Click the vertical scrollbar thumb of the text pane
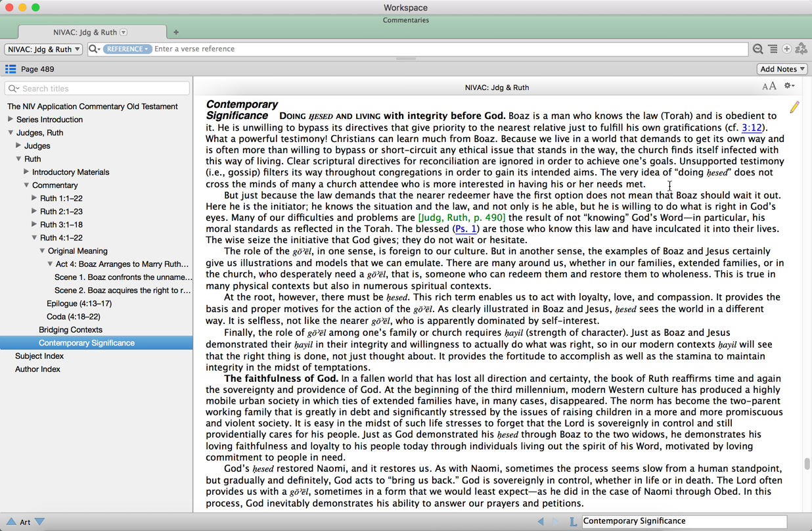The image size is (812, 531). [x=807, y=463]
